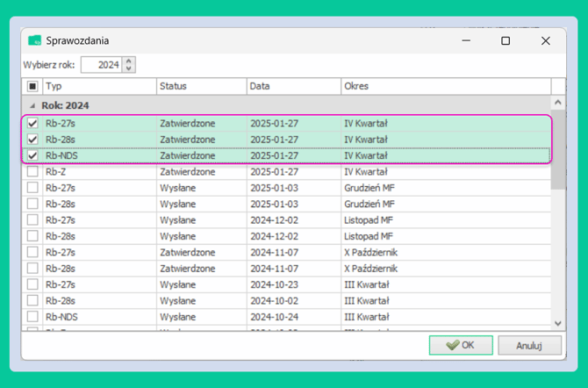Click the scrollbar down arrow
Screen dimensions: 588x388
point(558,323)
